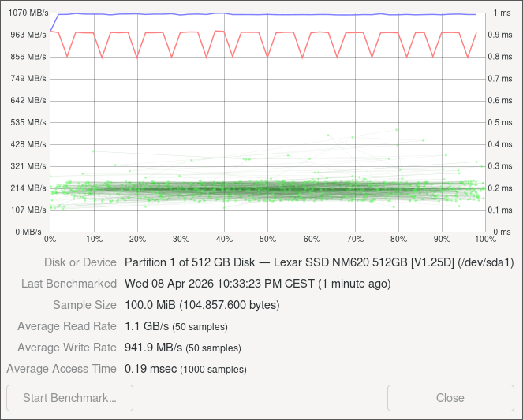Select the benchmark date and time text
The image size is (523, 420).
257,284
